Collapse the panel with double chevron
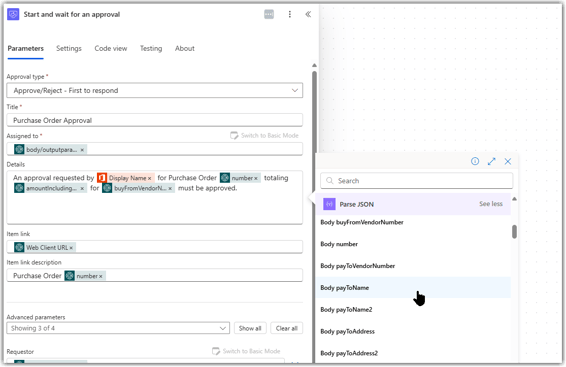The image size is (566, 367). pyautogui.click(x=308, y=14)
